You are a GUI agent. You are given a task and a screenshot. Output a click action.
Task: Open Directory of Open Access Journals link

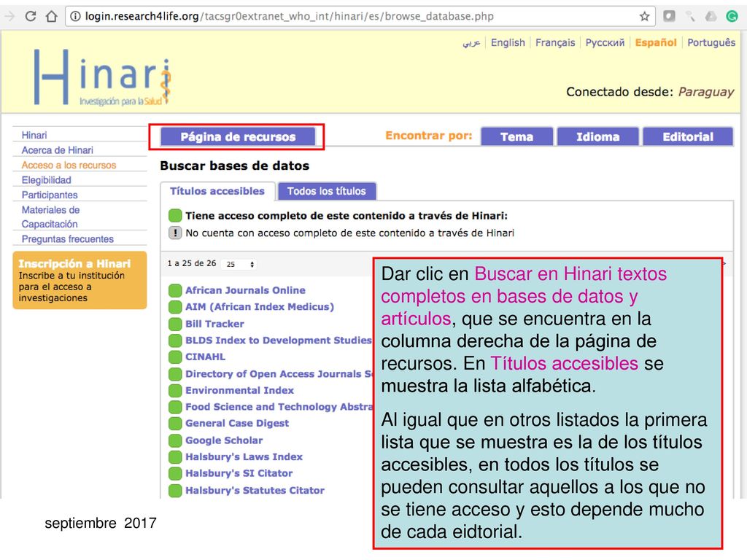tap(279, 374)
